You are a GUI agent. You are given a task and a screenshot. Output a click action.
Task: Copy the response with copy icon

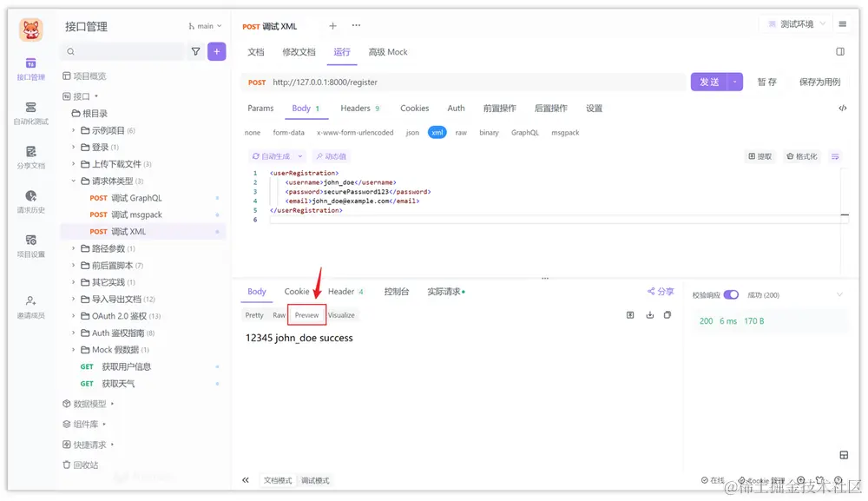(x=667, y=315)
